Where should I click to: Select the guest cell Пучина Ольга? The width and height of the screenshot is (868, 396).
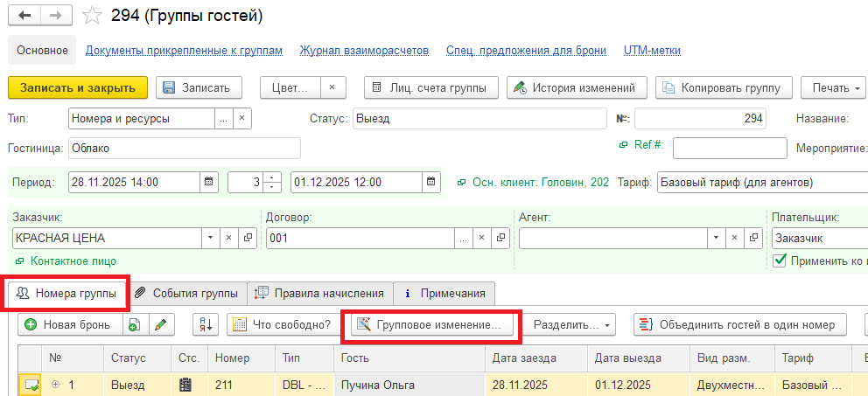(x=409, y=385)
